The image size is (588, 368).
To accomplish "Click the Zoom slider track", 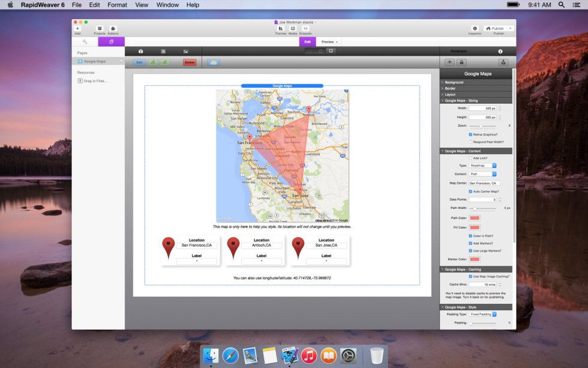I will pyautogui.click(x=482, y=126).
